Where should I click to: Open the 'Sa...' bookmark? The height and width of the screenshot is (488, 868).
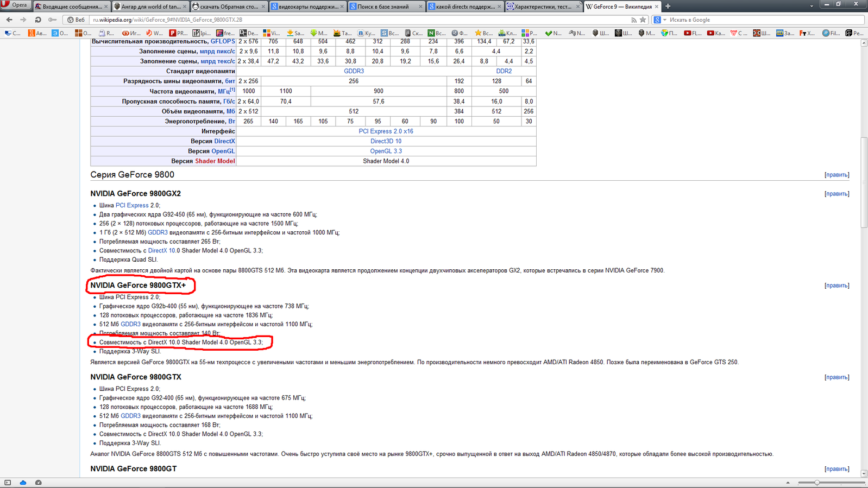pyautogui.click(x=295, y=33)
